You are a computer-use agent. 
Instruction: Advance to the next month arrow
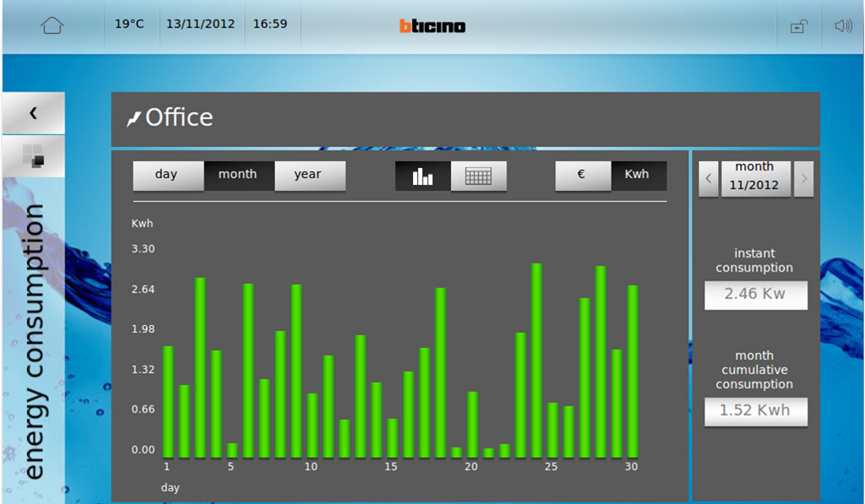tap(802, 178)
